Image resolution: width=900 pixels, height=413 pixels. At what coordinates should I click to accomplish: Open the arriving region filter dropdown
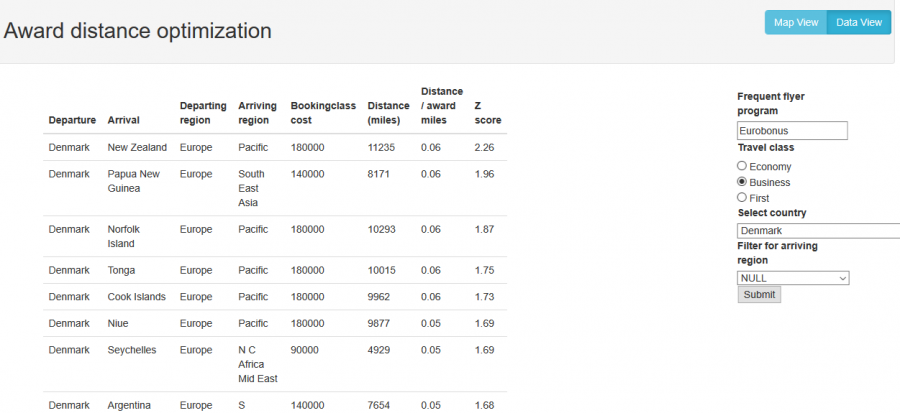[x=793, y=278]
